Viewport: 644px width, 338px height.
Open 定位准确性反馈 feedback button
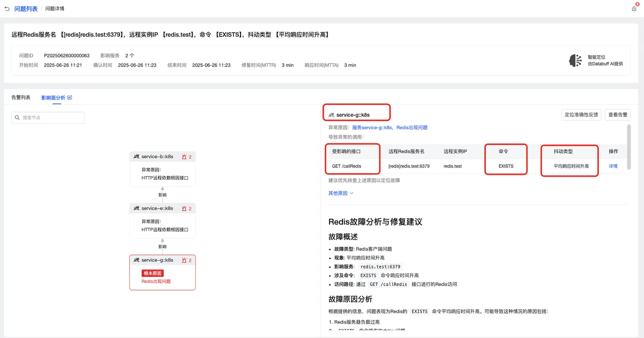tap(581, 115)
